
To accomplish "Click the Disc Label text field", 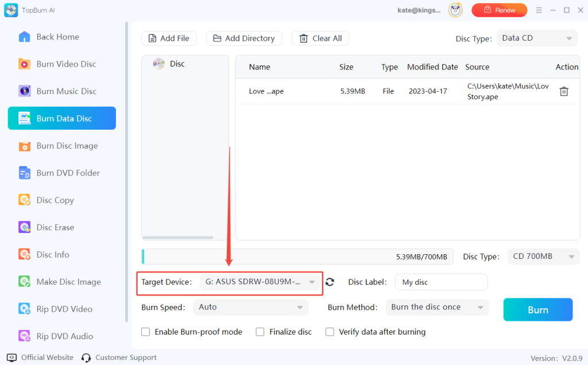I will click(440, 282).
